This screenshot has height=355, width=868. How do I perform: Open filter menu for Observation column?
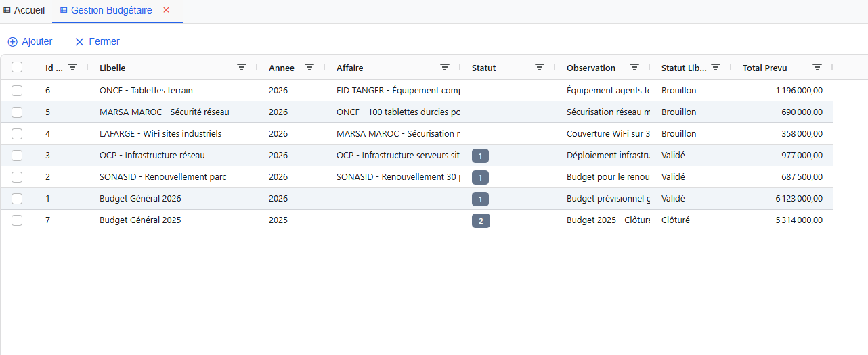pos(634,67)
